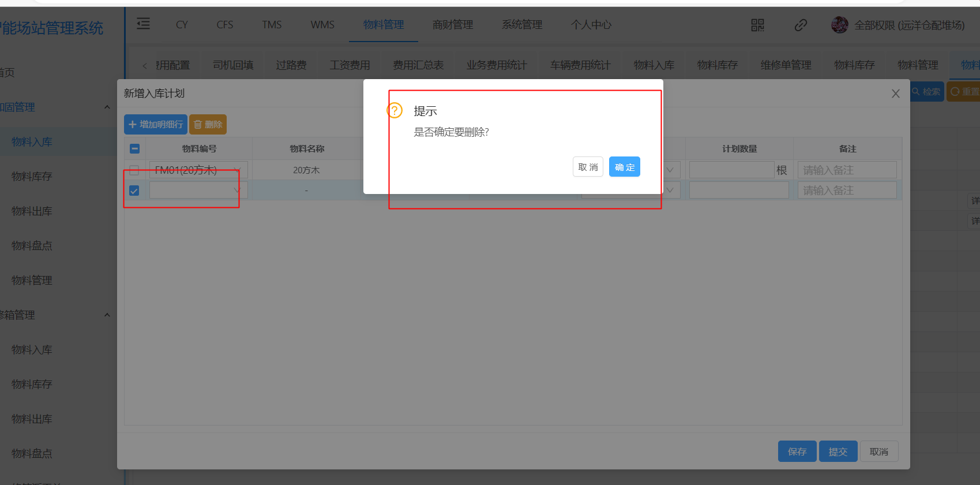
Task: Collapse the 修箱管理 sidebar group
Action: tap(107, 315)
